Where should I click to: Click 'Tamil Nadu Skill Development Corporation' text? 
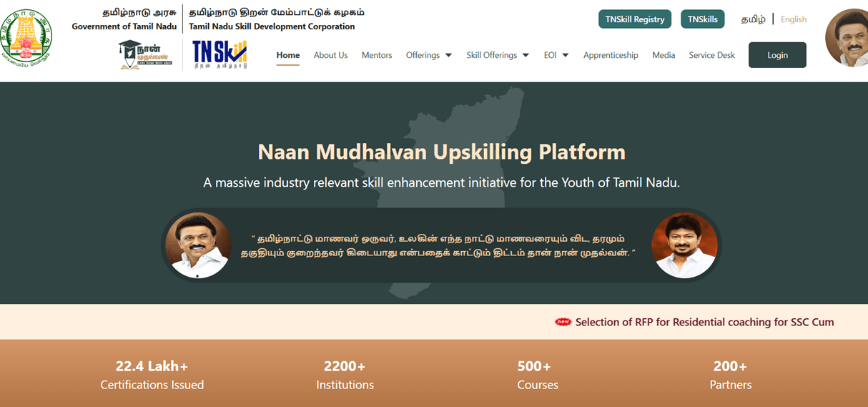pyautogui.click(x=272, y=26)
